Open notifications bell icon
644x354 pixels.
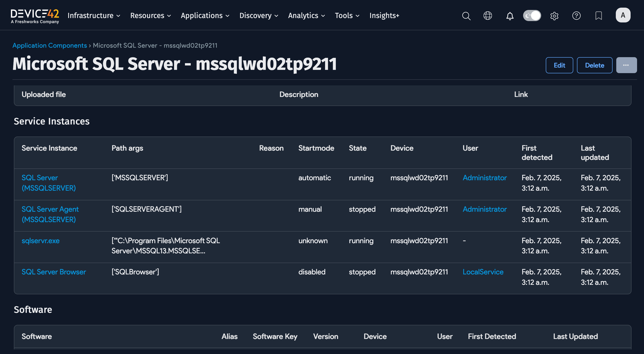point(510,16)
